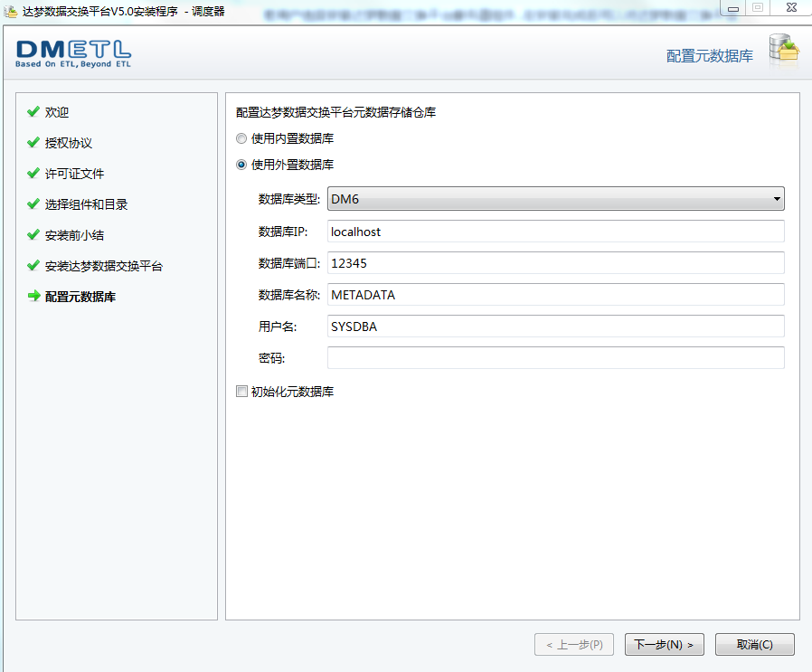Click the 数据库IP field containing localhost

click(556, 231)
